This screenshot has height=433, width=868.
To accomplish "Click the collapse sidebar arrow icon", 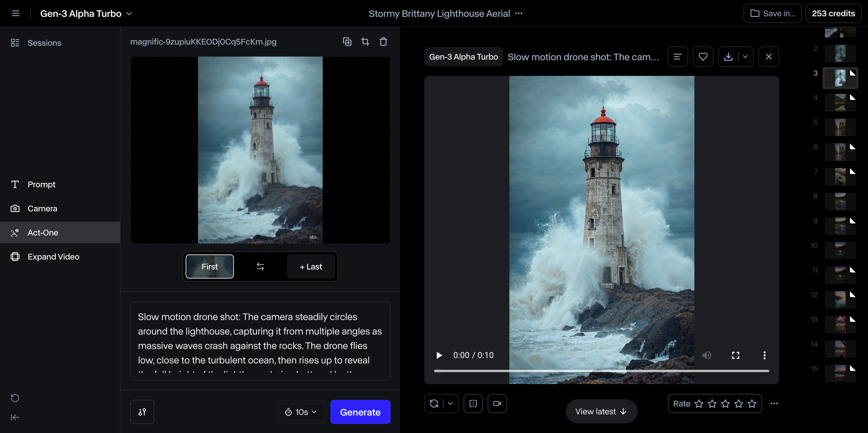I will click(15, 418).
